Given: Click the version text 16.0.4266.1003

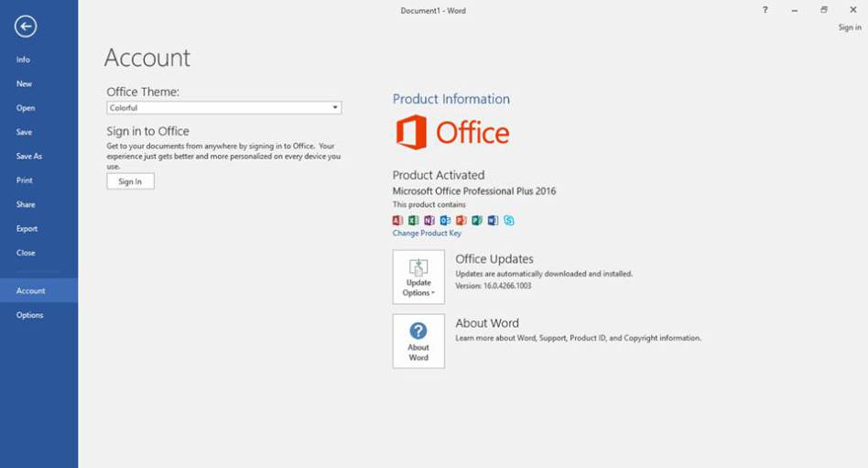Looking at the screenshot, I should (x=507, y=286).
